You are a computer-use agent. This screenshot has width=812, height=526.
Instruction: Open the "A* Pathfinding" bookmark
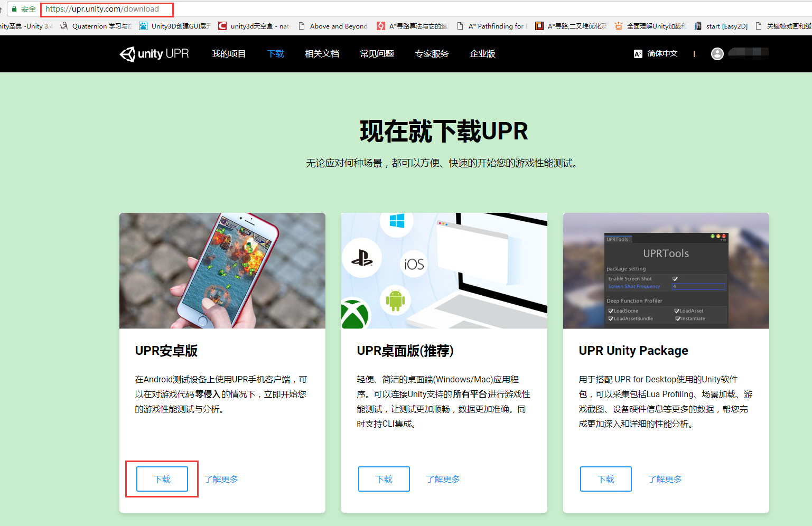[x=491, y=25]
